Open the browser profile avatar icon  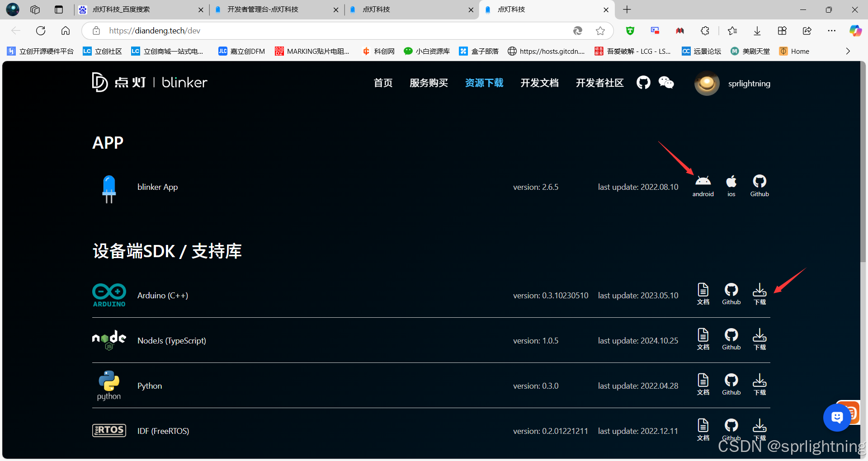(x=13, y=9)
